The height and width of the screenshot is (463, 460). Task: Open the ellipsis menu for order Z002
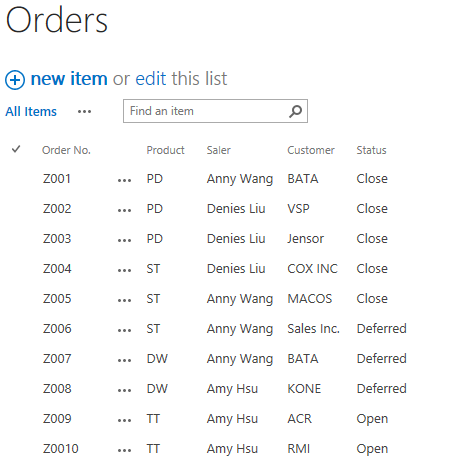(x=124, y=210)
